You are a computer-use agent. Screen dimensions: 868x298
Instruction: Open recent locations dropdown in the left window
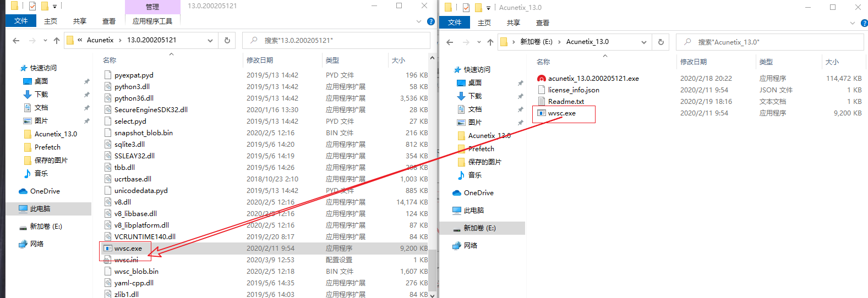(45, 41)
